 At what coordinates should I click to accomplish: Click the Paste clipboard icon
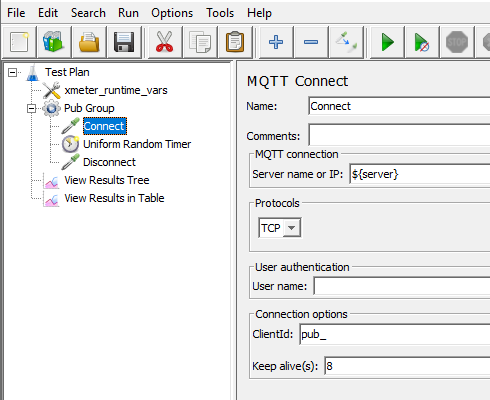pos(235,42)
